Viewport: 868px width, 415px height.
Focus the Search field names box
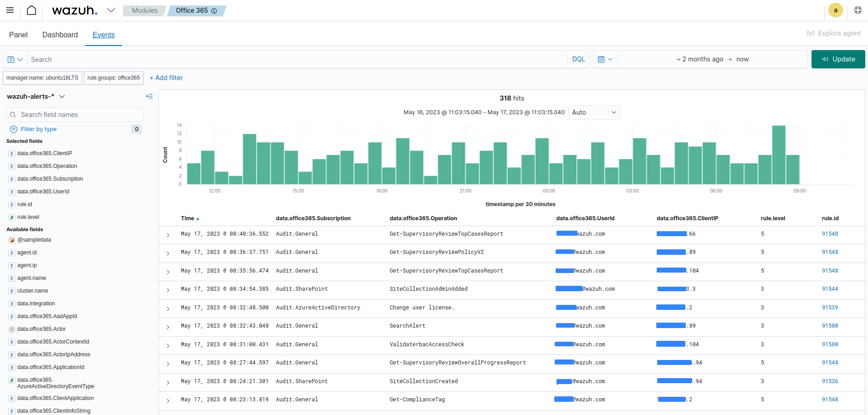pyautogui.click(x=75, y=115)
